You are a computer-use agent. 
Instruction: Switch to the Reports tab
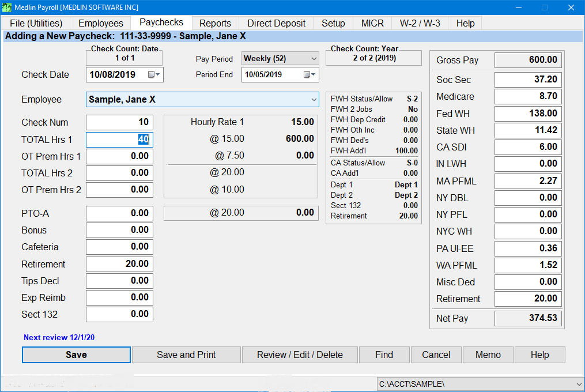pyautogui.click(x=215, y=23)
